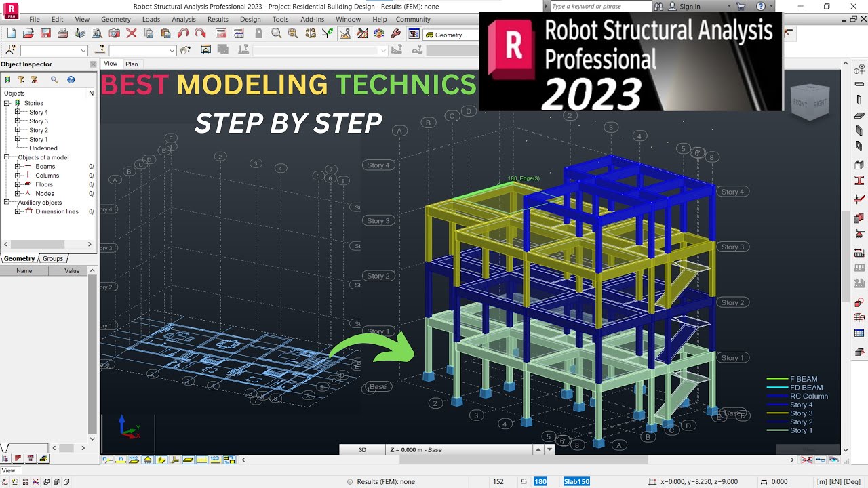Undo last action with red arrow

tap(183, 33)
